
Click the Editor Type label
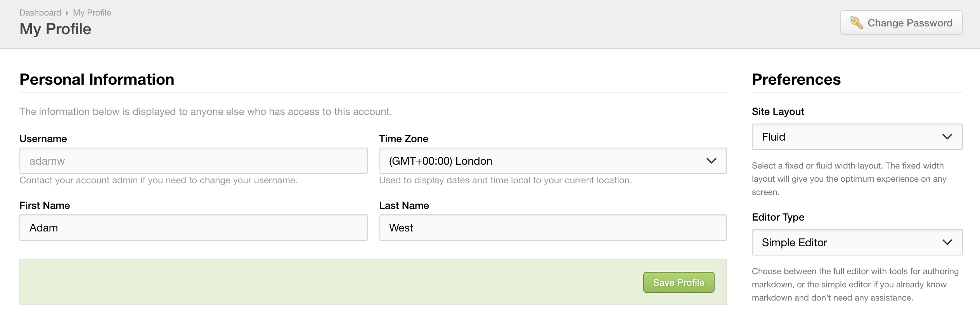[x=778, y=217]
